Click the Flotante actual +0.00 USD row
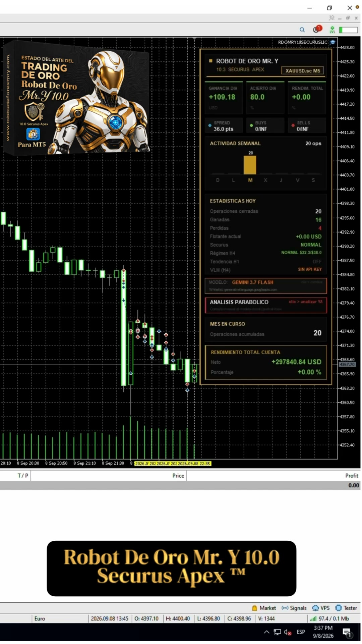 pos(265,236)
